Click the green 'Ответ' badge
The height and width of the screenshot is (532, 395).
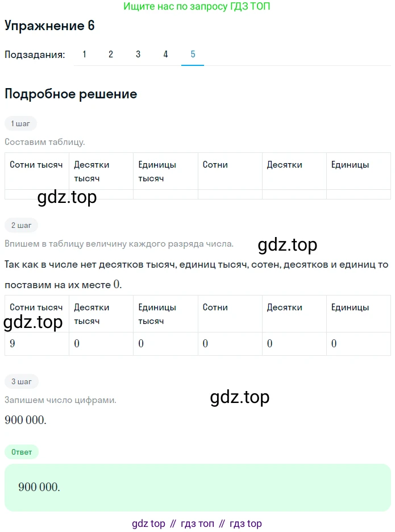pyautogui.click(x=22, y=452)
